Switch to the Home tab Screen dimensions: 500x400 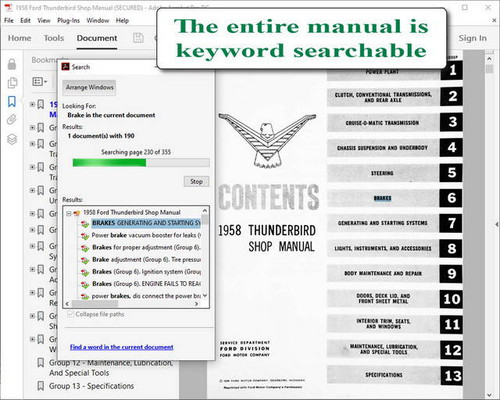(x=19, y=38)
